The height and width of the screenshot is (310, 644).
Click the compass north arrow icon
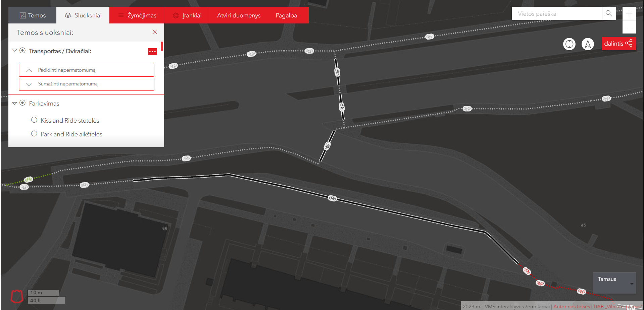tap(588, 44)
